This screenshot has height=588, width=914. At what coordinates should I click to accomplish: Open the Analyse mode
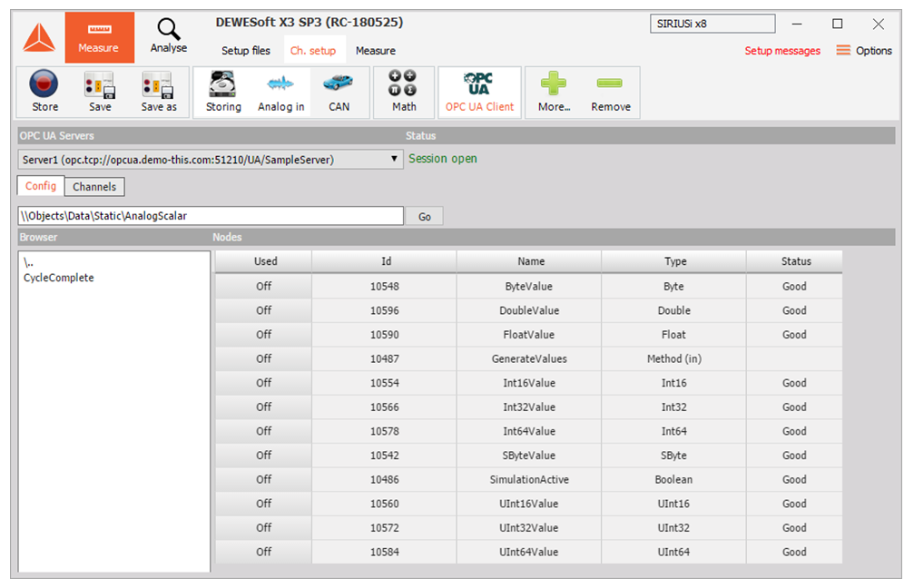click(169, 37)
